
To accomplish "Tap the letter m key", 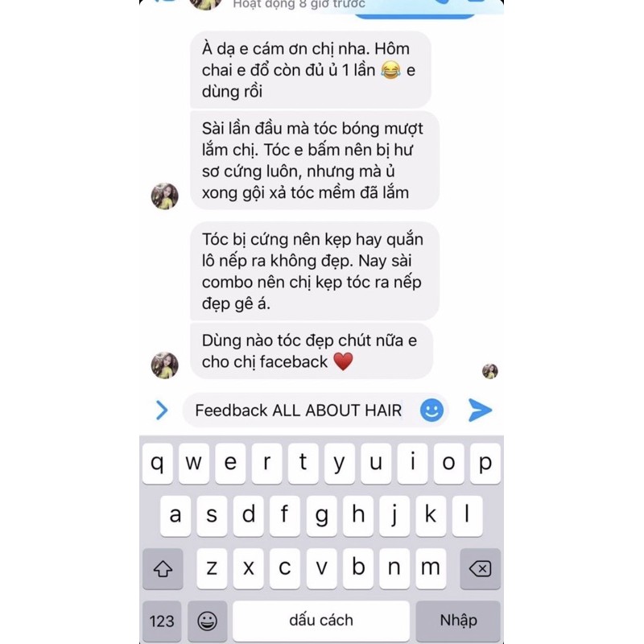I will [431, 569].
